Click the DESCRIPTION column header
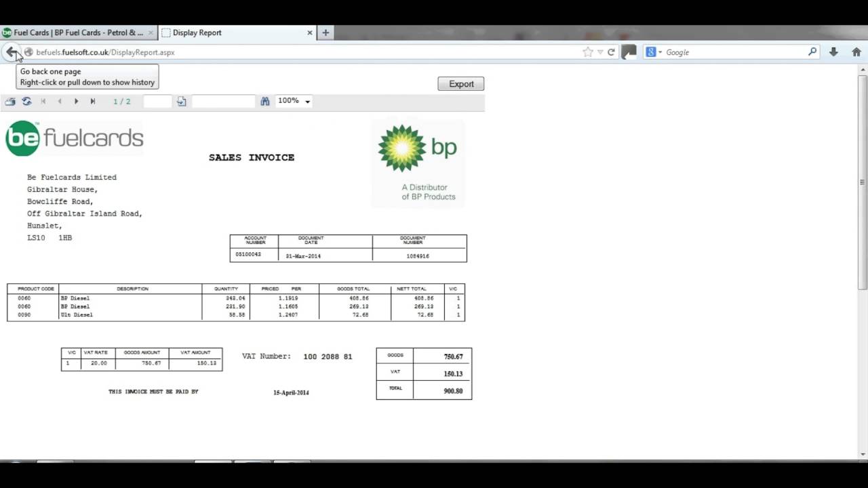868x488 pixels. (132, 289)
